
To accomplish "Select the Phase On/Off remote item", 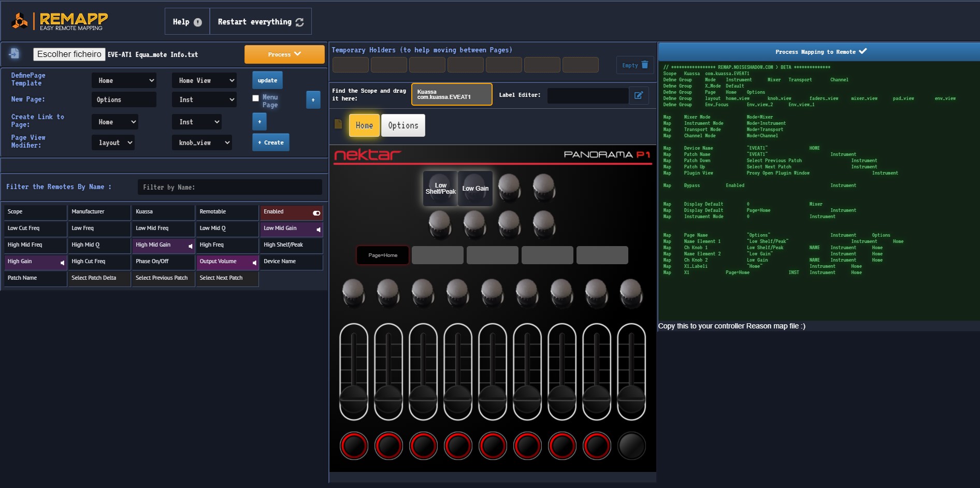I will click(x=164, y=262).
